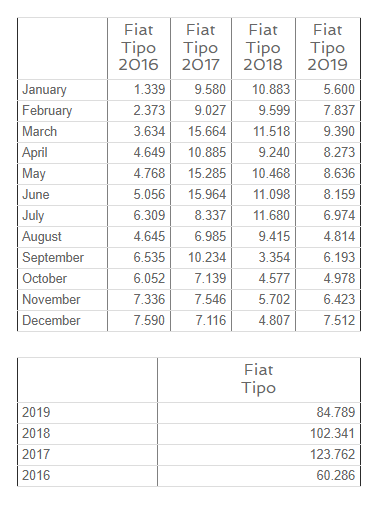379x507 pixels.
Task: Click the Fiat Tipo header in summary table
Action: coord(259,379)
